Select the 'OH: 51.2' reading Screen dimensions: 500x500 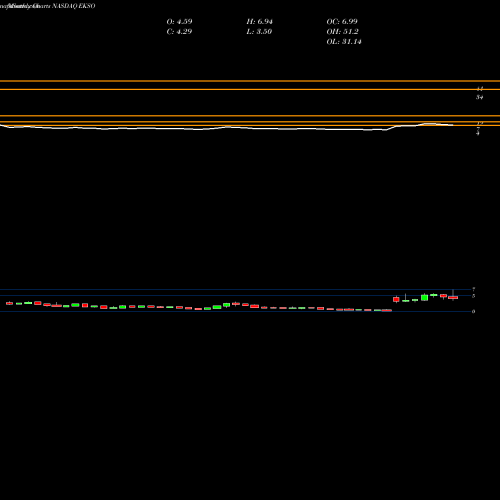tap(342, 32)
